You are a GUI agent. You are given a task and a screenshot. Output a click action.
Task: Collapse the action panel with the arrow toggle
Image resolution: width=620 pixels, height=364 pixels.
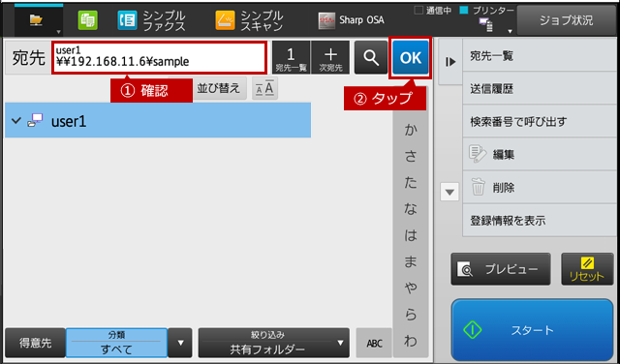click(450, 62)
